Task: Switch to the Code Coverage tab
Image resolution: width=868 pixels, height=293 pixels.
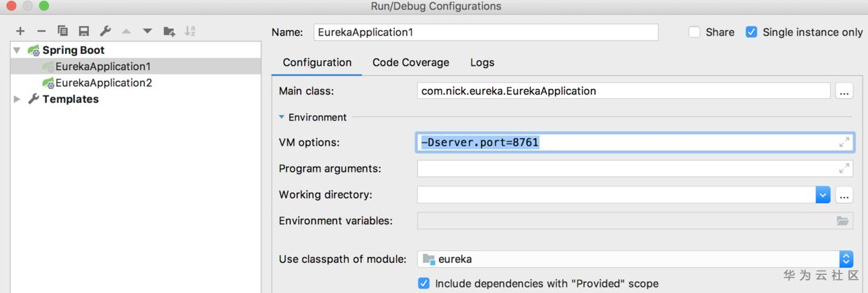Action: tap(410, 62)
